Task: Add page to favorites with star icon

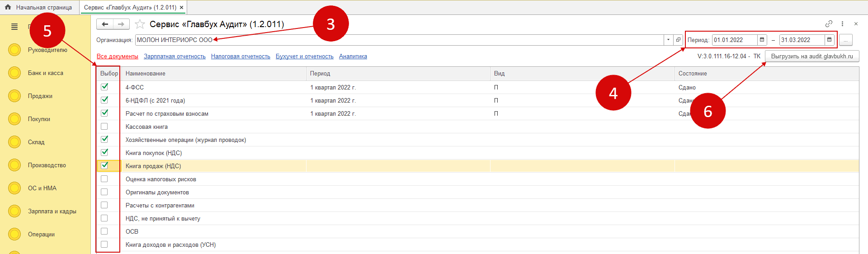Action: click(x=140, y=24)
